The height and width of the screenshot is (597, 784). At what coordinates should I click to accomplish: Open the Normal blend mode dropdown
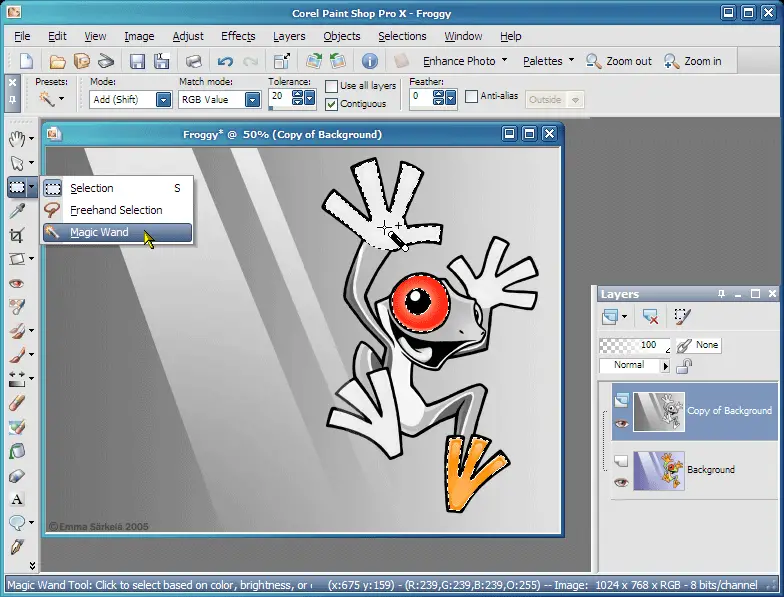click(665, 366)
